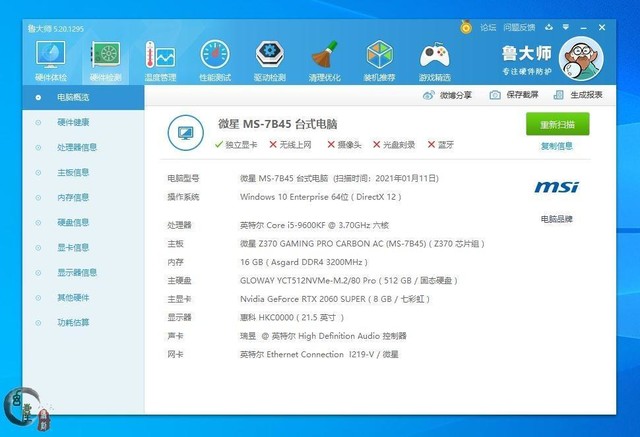Image resolution: width=640 pixels, height=437 pixels.
Task: Click the 16 GB Asgard DDR4 memory text
Action: click(x=304, y=262)
